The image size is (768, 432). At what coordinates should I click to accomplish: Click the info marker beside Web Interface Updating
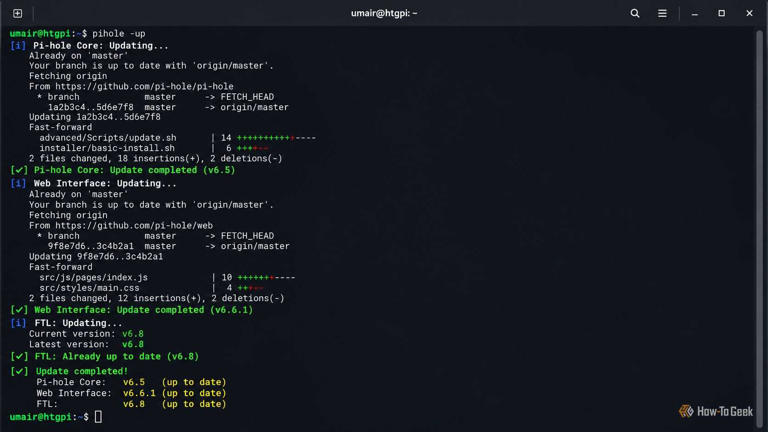pyautogui.click(x=18, y=183)
